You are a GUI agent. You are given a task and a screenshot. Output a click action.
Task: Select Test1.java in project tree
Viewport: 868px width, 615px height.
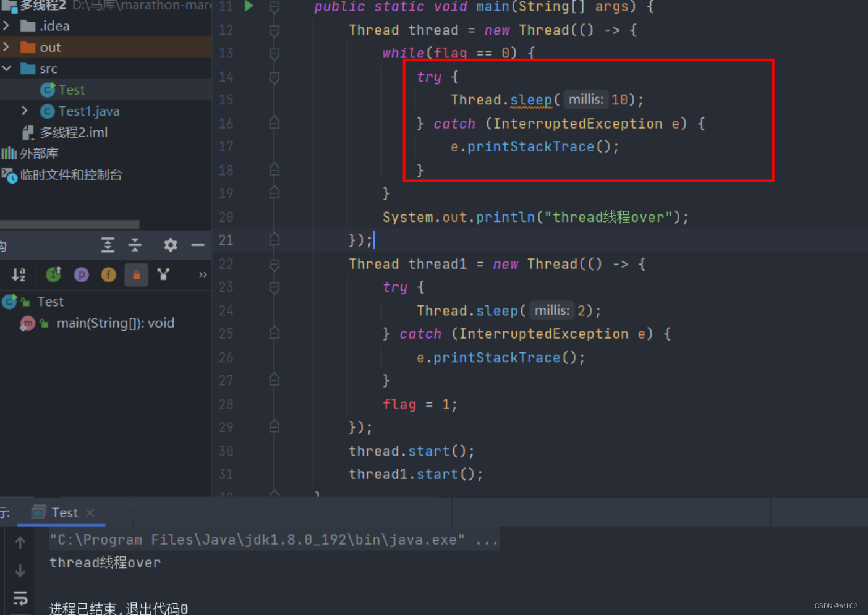[89, 111]
